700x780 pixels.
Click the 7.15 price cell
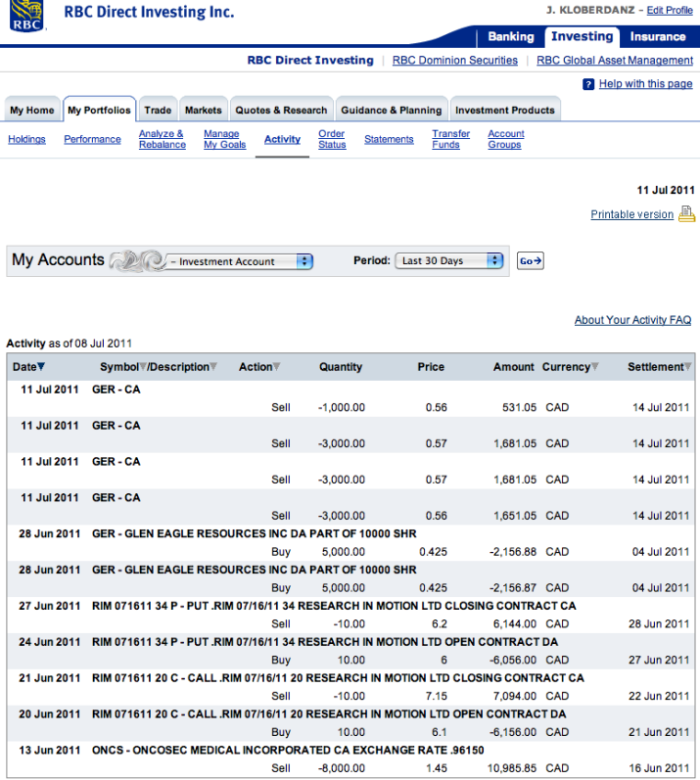coord(437,696)
